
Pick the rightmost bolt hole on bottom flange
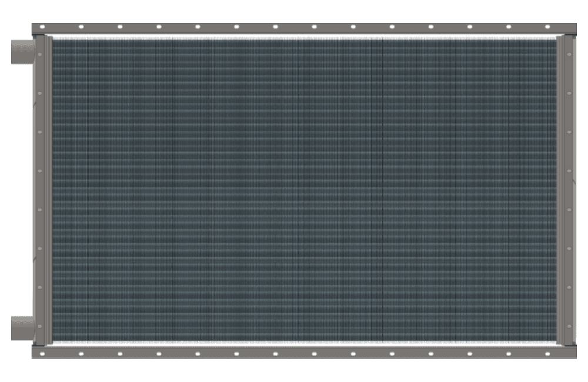(x=547, y=354)
